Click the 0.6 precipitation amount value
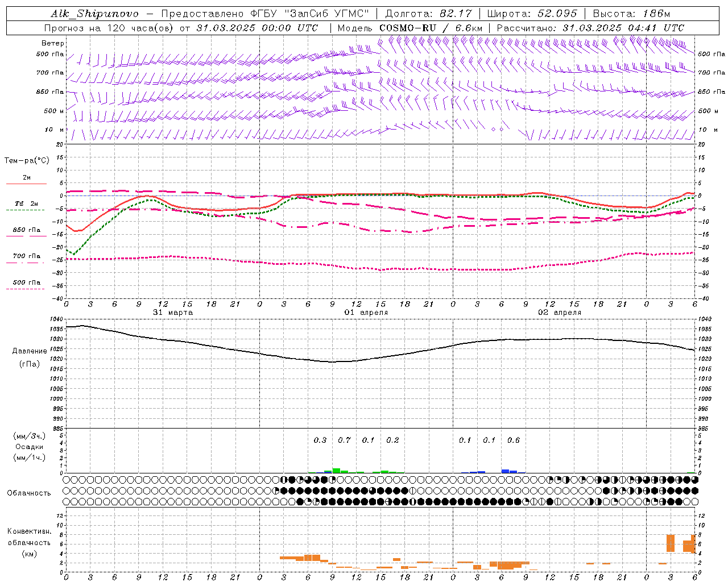Viewport: 728px width, 582px height. [x=513, y=440]
